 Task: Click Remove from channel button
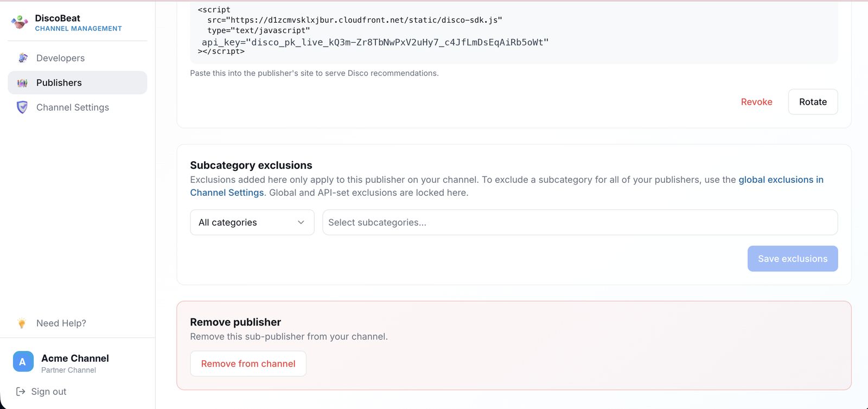point(248,364)
